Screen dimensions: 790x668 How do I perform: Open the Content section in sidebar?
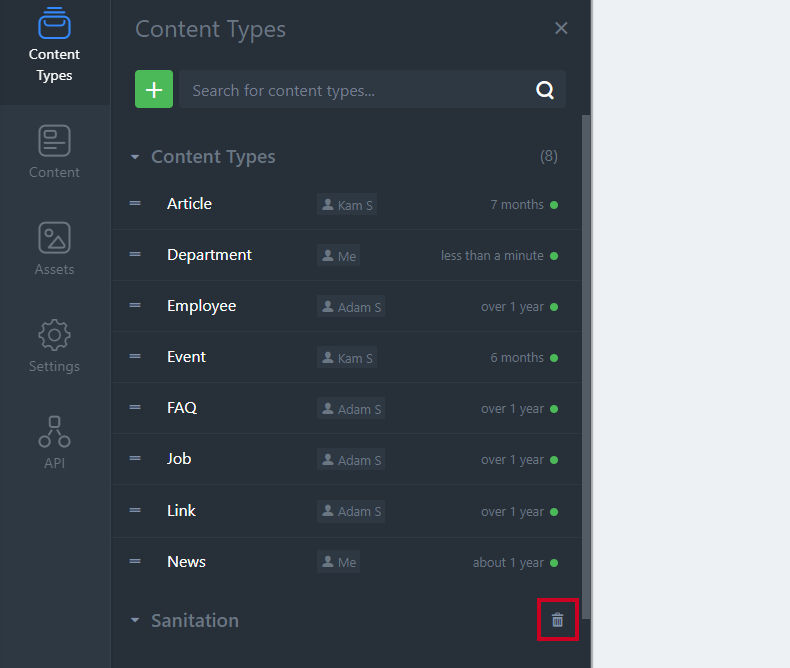54,152
